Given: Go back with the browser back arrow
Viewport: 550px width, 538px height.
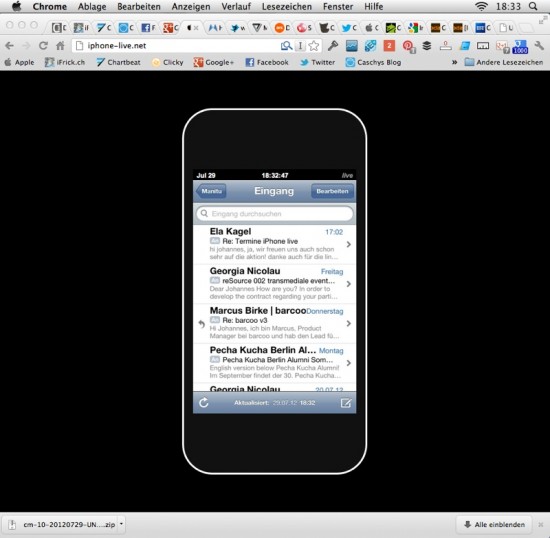Looking at the screenshot, I should (x=9, y=46).
